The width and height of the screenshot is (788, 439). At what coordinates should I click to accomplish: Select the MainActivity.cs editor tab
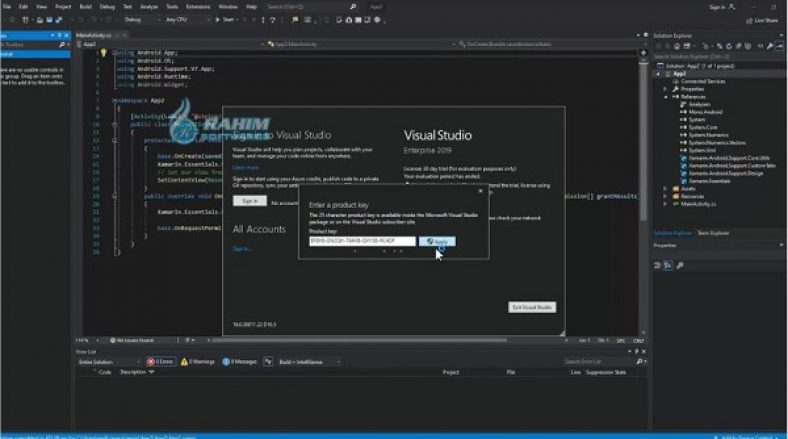pos(94,35)
